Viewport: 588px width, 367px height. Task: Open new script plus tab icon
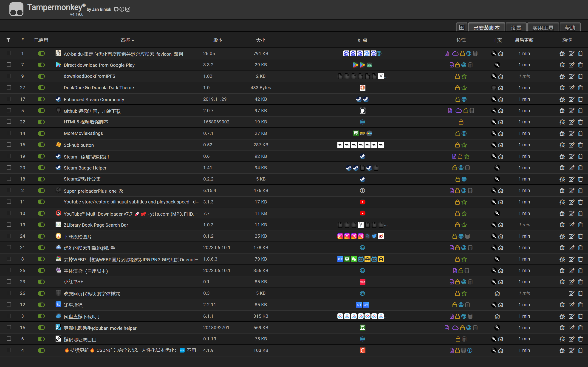click(462, 28)
